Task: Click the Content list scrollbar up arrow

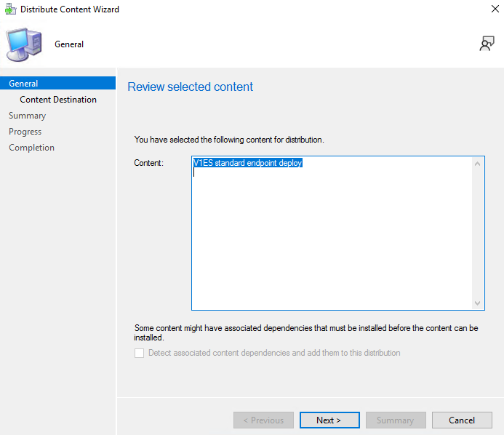Action: (x=478, y=164)
